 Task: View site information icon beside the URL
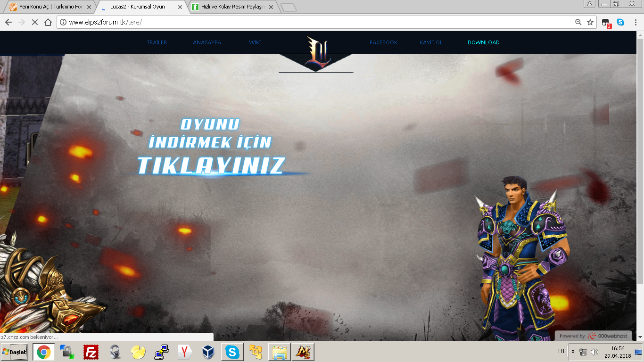coord(63,22)
